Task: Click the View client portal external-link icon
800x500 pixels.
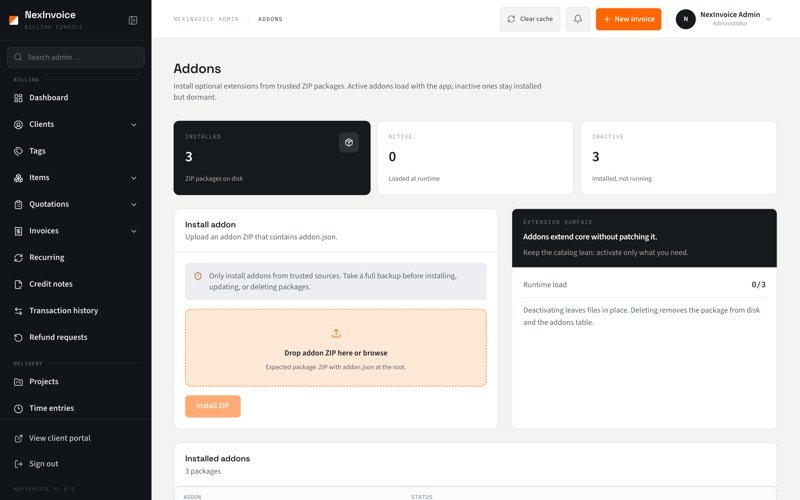Action: (x=18, y=438)
